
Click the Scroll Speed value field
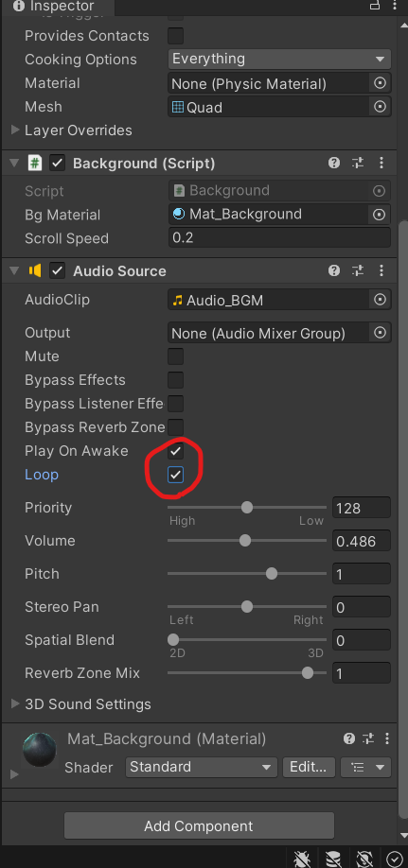point(279,238)
